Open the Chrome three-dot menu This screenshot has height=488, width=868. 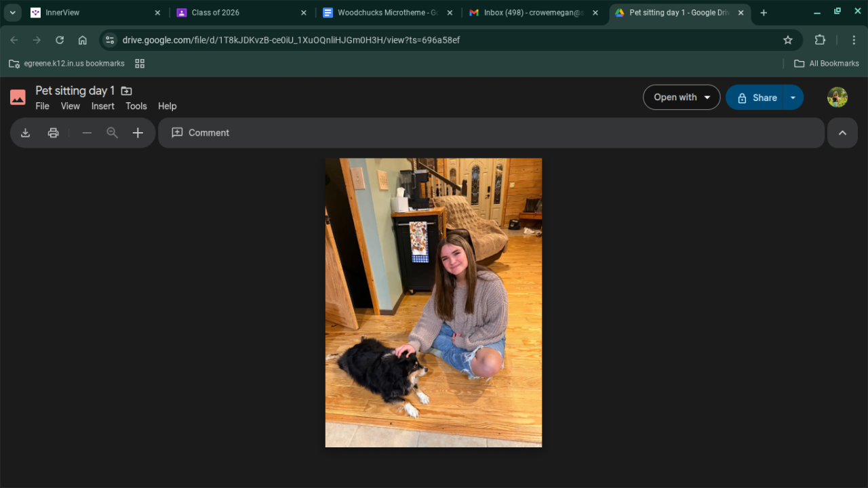pos(854,40)
